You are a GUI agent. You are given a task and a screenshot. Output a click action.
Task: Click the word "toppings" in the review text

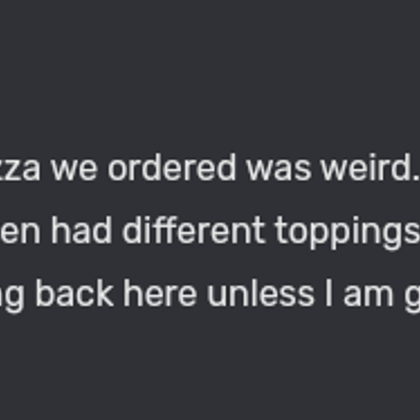[x=347, y=233]
